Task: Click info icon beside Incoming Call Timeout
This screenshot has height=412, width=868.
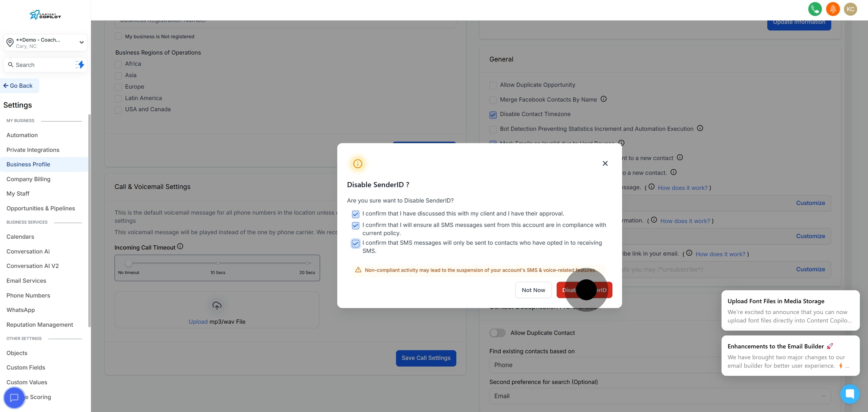Action: [x=180, y=246]
